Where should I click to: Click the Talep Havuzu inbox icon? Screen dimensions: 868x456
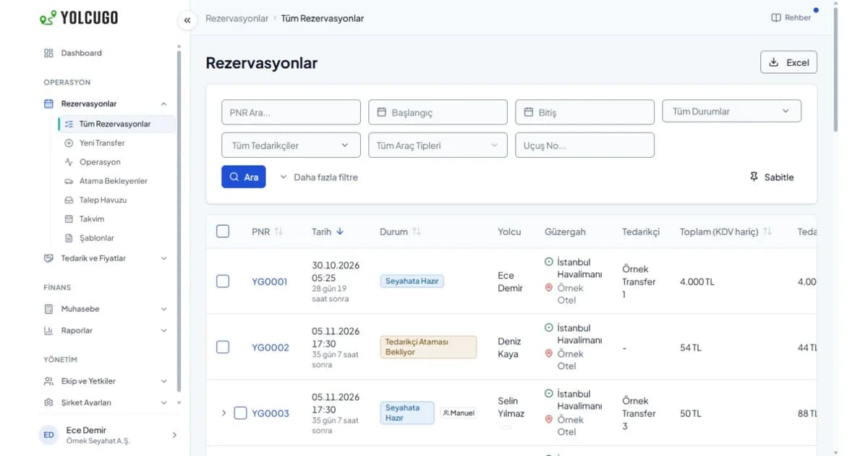click(x=69, y=200)
